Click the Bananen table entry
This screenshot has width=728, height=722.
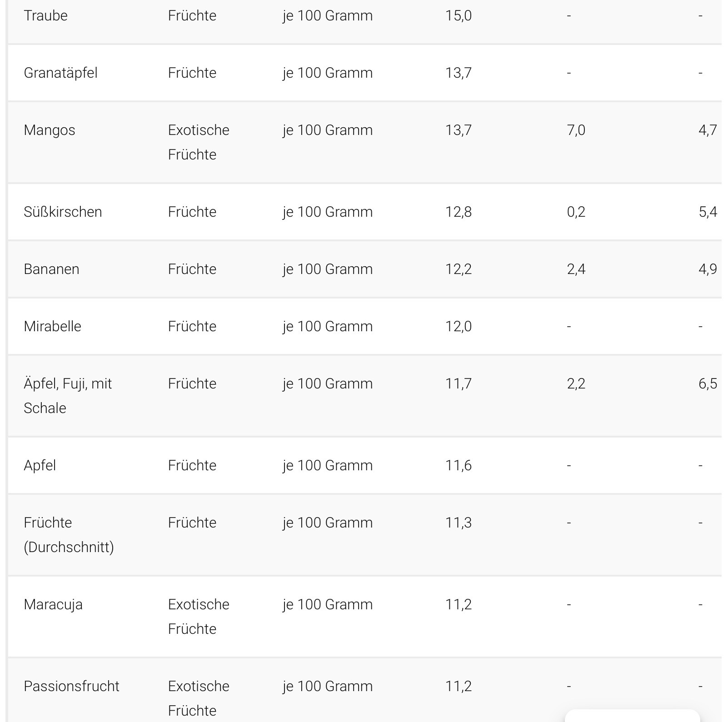[51, 269]
